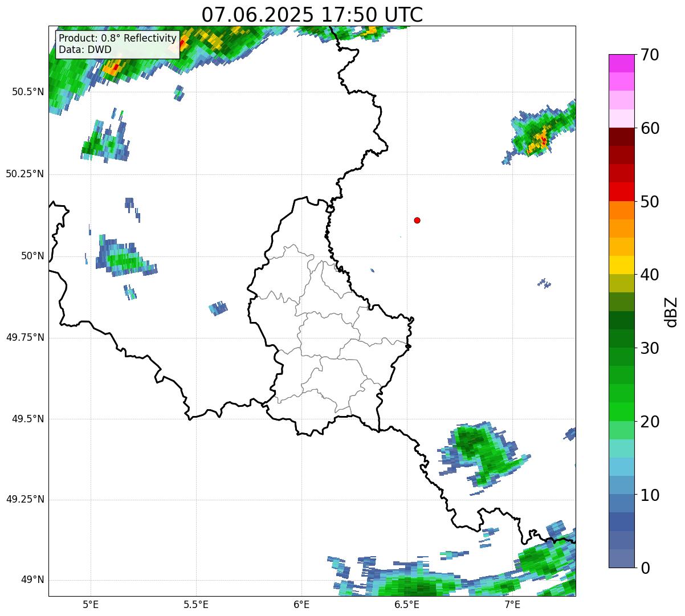685x616 pixels.
Task: Click the 50°N latitude label
Action: pos(32,256)
